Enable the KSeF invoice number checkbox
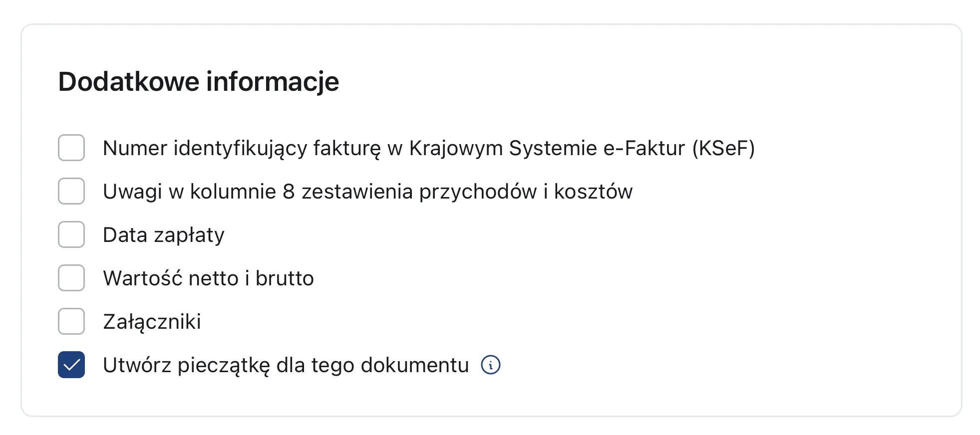980x435 pixels. 71,148
